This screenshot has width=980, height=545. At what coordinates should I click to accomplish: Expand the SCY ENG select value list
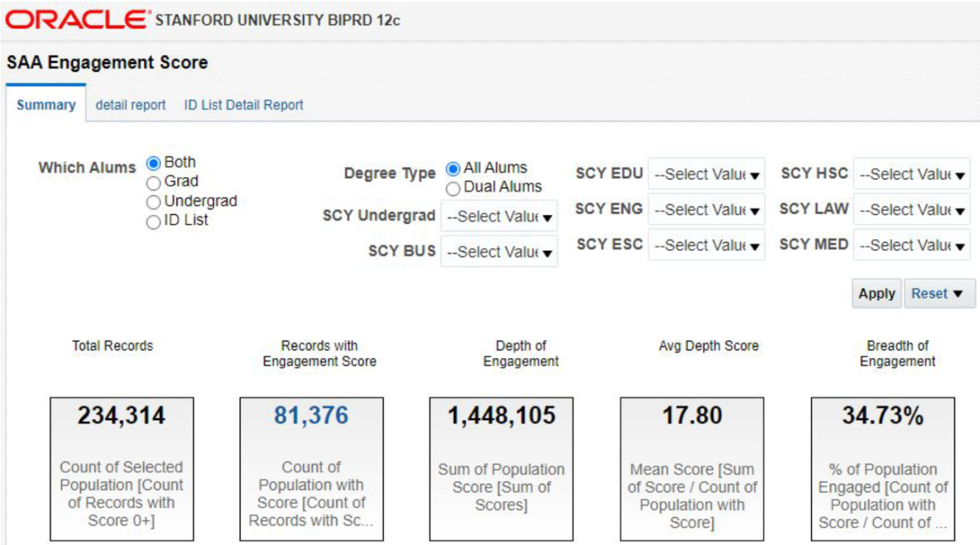click(706, 210)
